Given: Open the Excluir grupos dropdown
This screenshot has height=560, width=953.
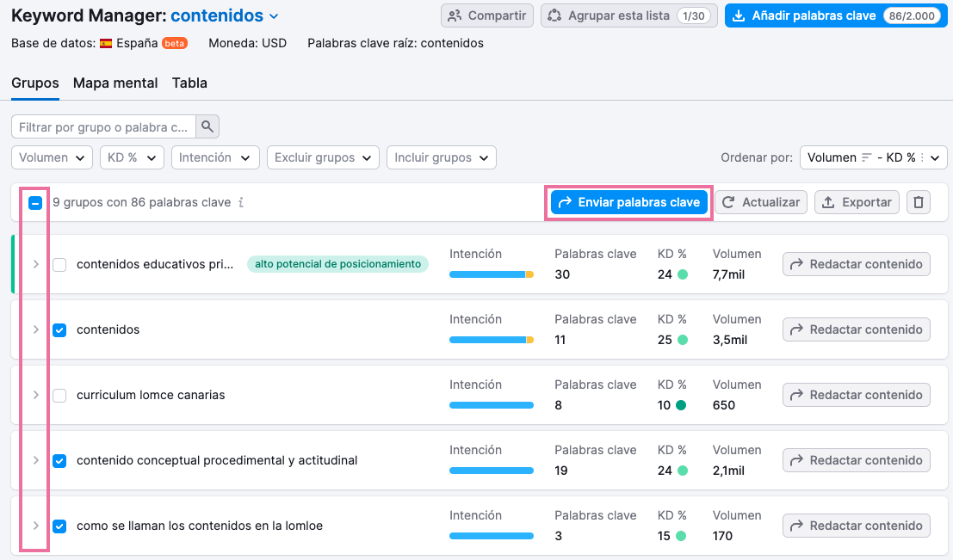Looking at the screenshot, I should tap(323, 157).
